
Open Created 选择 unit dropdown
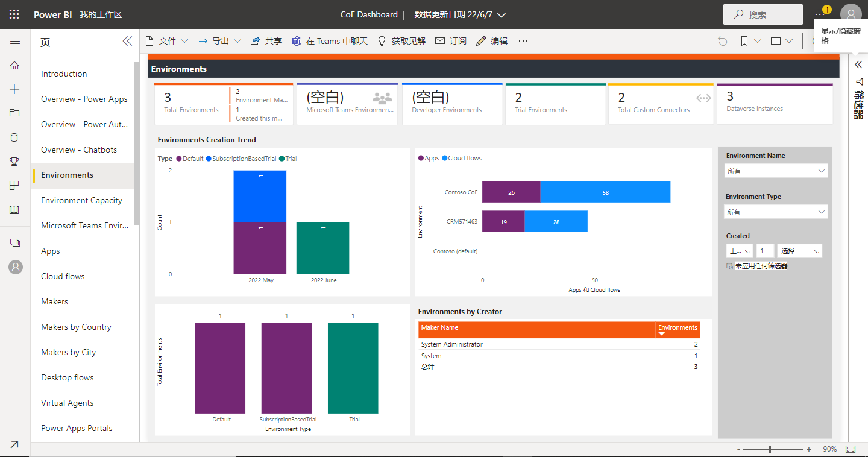coord(800,251)
